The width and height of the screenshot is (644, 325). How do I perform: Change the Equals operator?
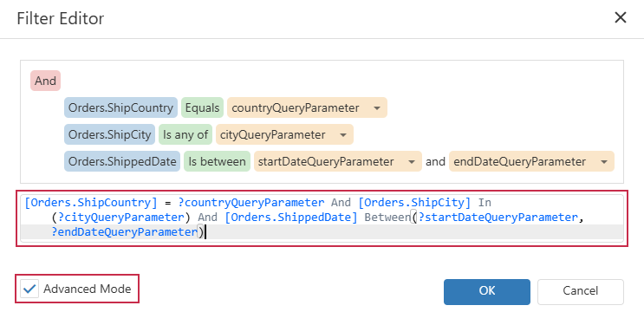pos(202,107)
